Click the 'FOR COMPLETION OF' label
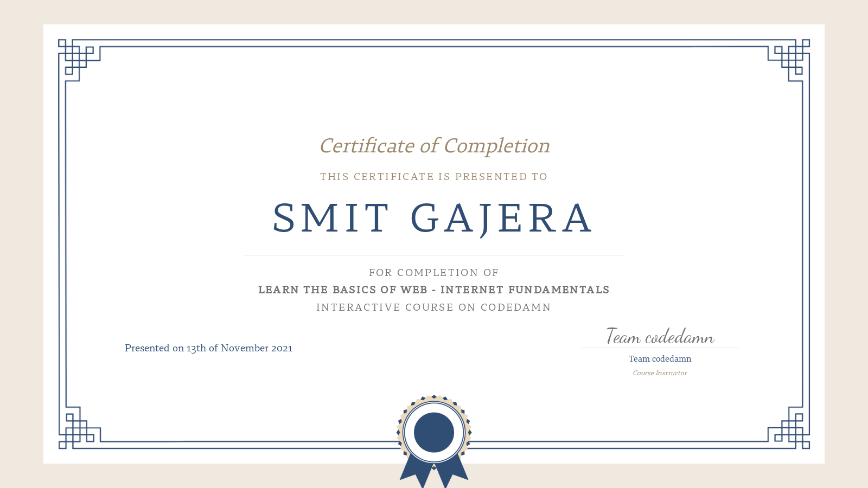868x488 pixels. 433,273
